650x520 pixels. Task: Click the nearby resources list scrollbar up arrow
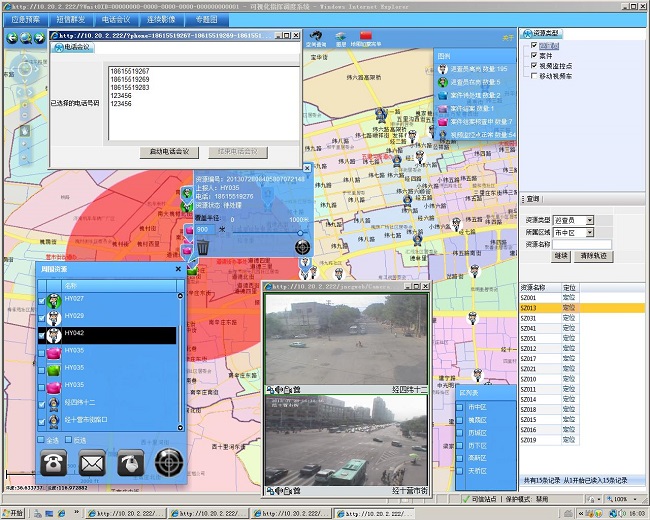pyautogui.click(x=180, y=296)
